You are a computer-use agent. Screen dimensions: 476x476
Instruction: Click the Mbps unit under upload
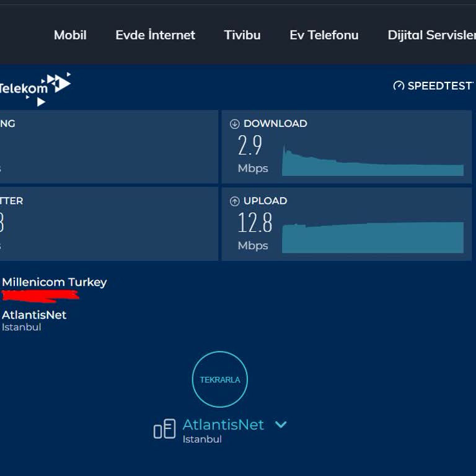253,245
